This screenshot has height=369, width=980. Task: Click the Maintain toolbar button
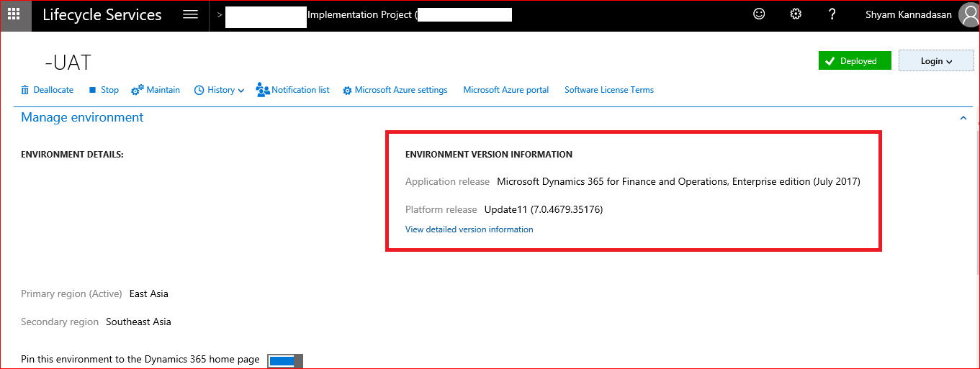coord(156,90)
